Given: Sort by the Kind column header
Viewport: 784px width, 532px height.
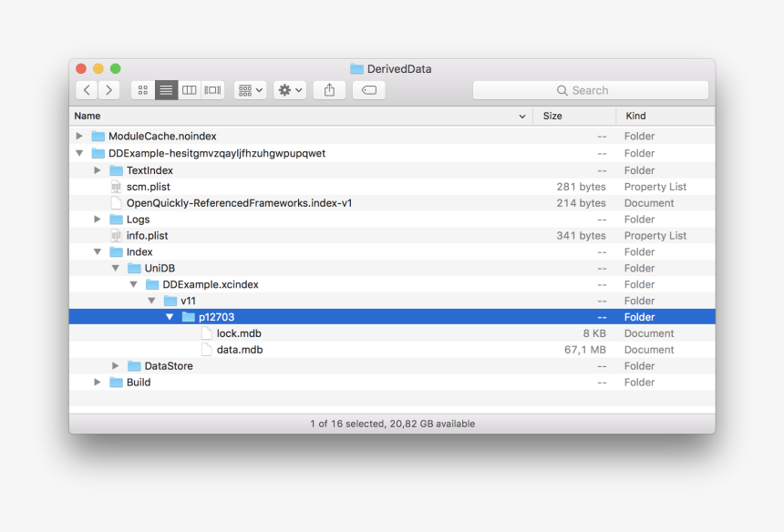Looking at the screenshot, I should (x=636, y=116).
